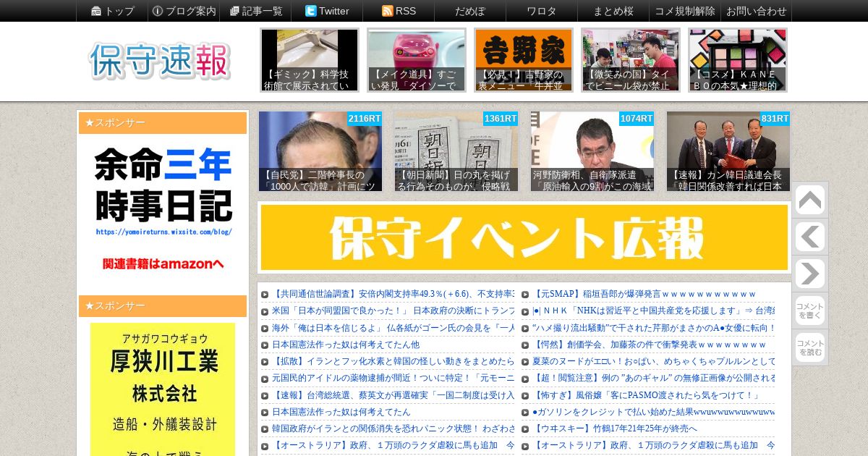The image size is (868, 456).
Task: Open the トップ home menu item
Action: (x=112, y=11)
